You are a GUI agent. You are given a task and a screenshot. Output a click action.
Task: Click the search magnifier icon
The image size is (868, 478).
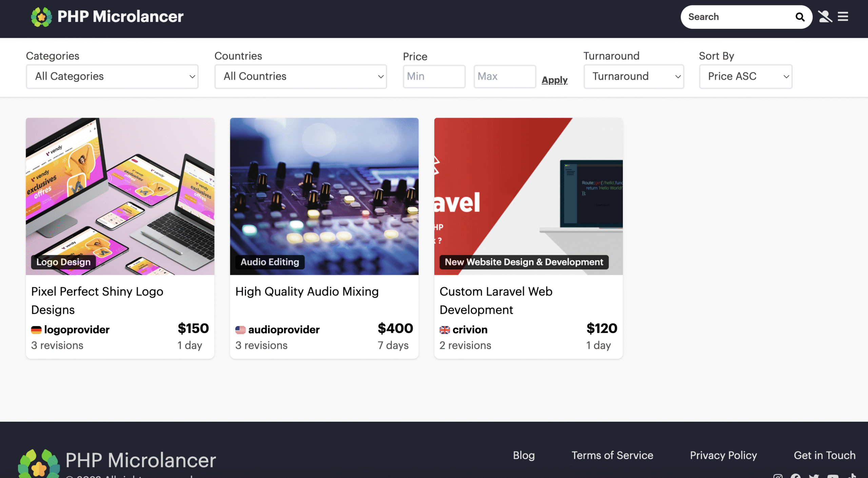tap(800, 17)
